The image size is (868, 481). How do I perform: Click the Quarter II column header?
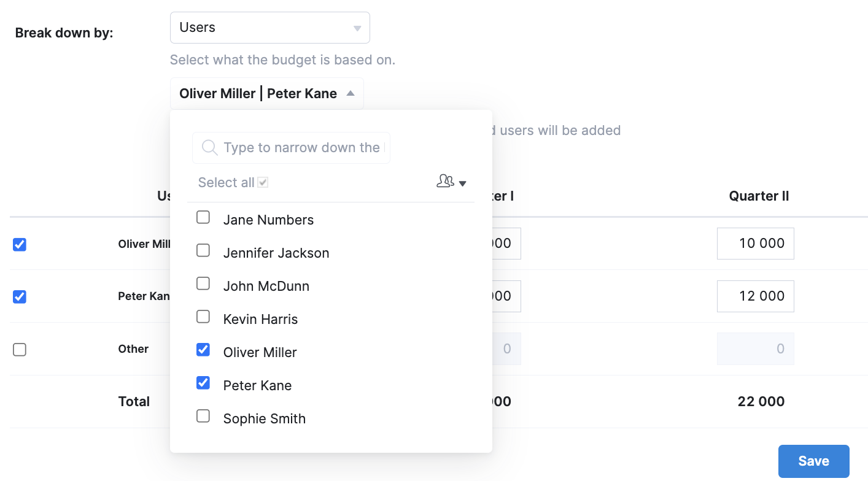(759, 196)
